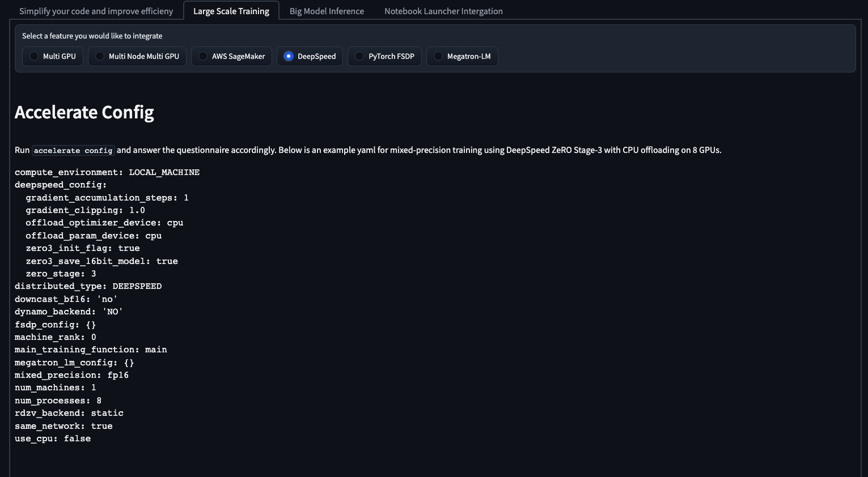868x477 pixels.
Task: Click the offload_optimizer_device: cpu line
Action: tap(104, 223)
